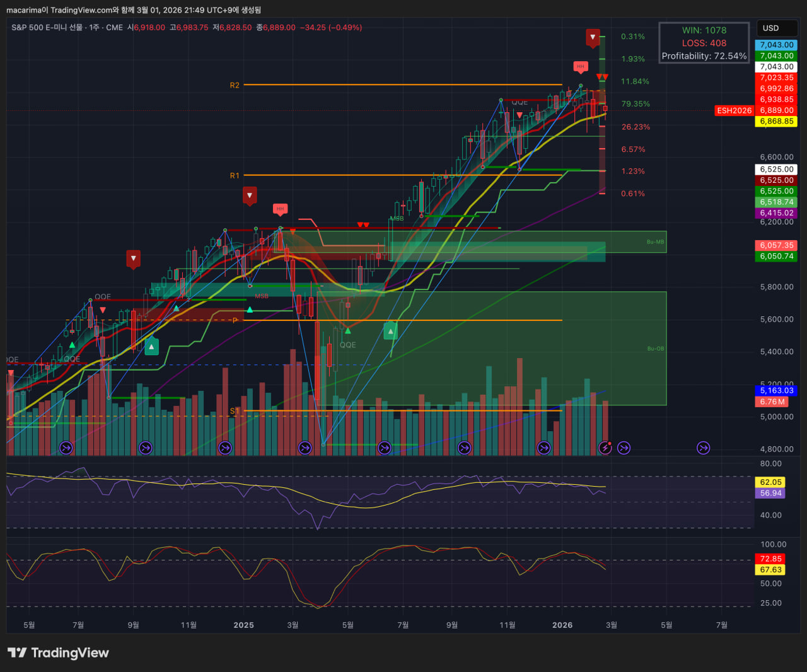This screenshot has width=807, height=672.
Task: Open the USD currency selector
Action: (775, 28)
